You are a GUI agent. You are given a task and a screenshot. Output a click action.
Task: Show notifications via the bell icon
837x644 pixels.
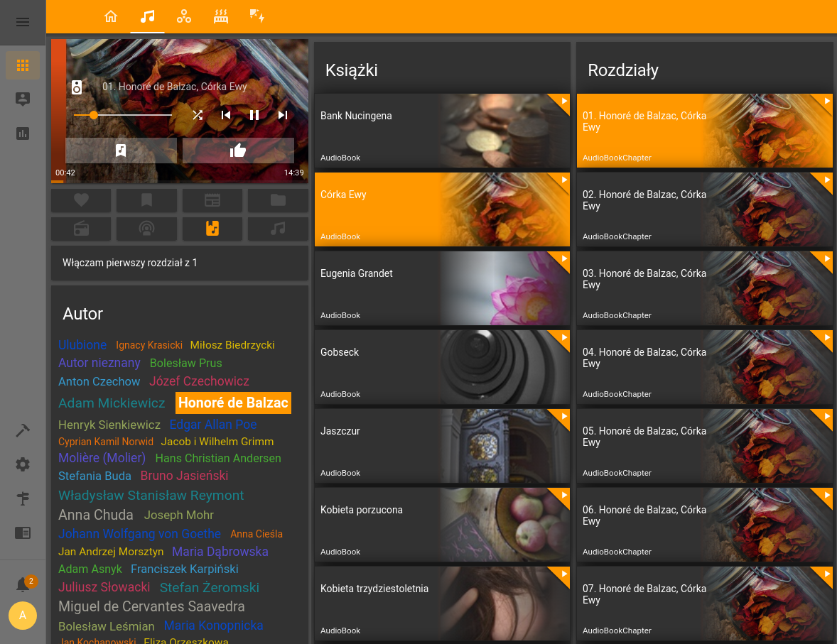[23, 584]
